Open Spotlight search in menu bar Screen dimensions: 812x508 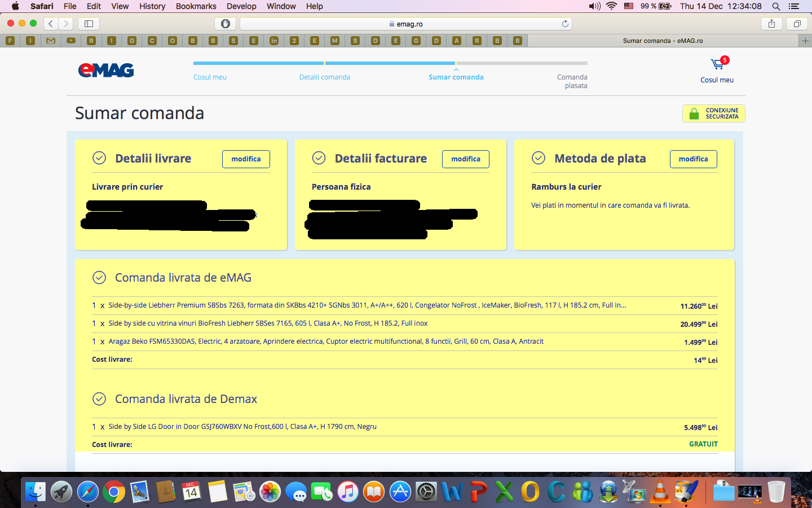776,6
